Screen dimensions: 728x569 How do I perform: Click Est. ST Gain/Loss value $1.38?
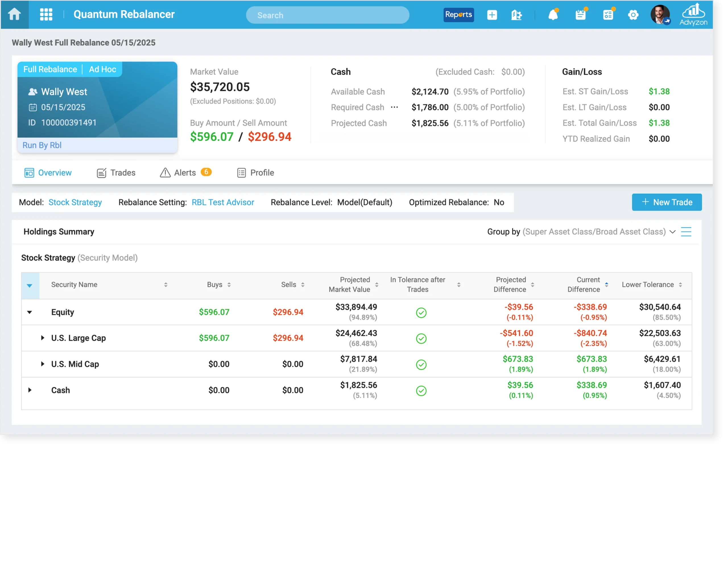[x=659, y=91]
